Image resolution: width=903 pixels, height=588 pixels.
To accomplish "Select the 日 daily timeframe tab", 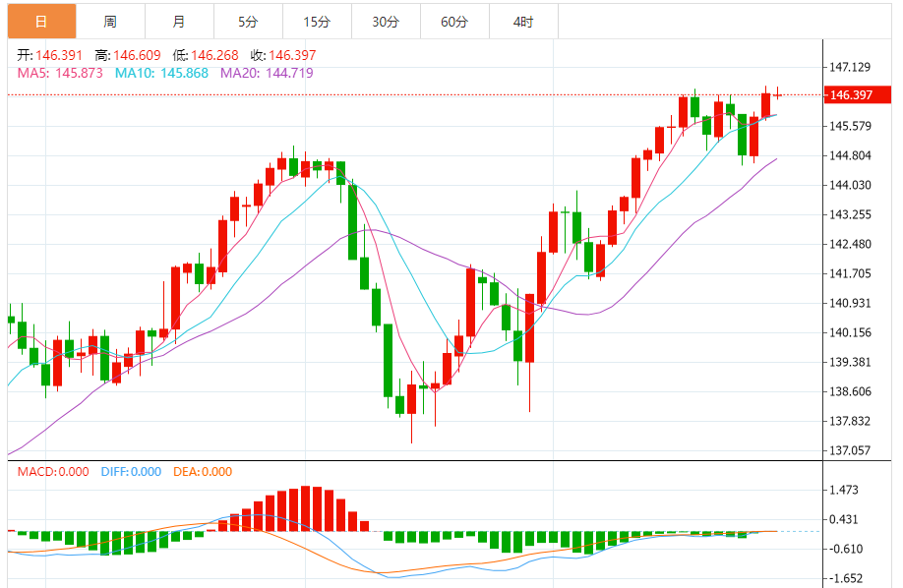I will coord(41,22).
